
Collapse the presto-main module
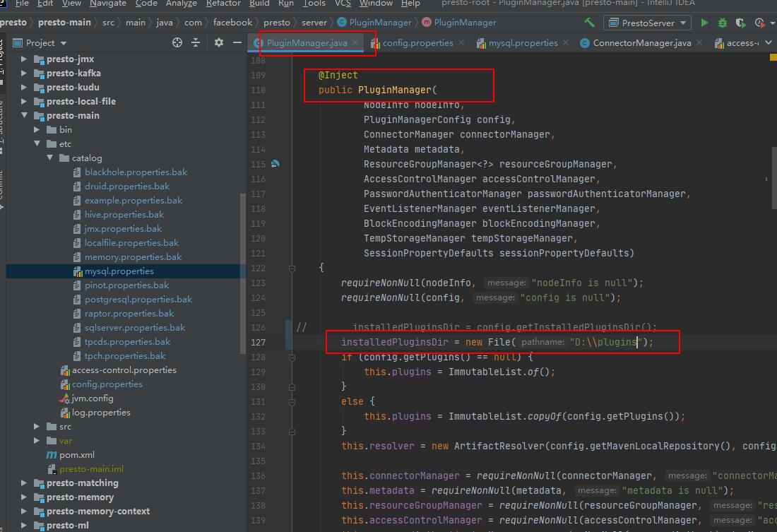pyautogui.click(x=24, y=116)
